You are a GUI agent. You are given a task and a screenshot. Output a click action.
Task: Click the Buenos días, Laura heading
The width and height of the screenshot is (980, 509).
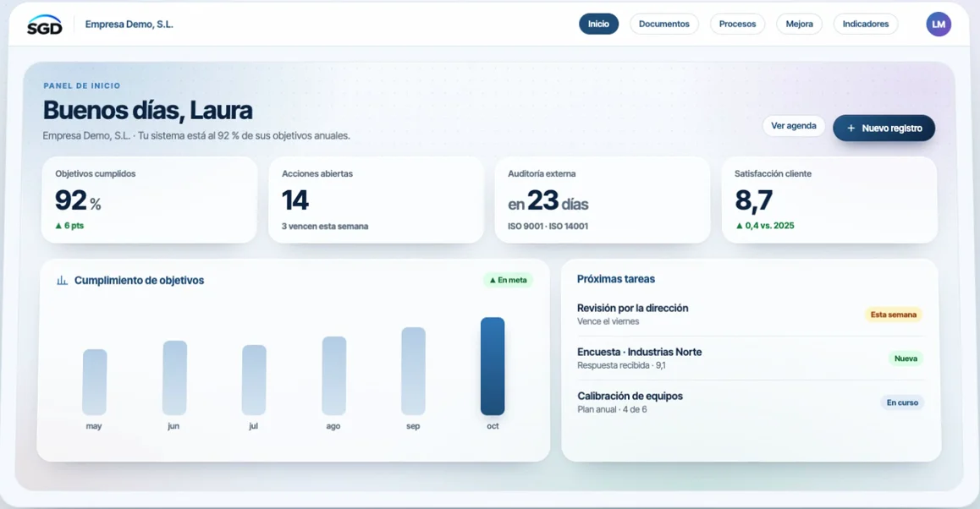tap(147, 111)
